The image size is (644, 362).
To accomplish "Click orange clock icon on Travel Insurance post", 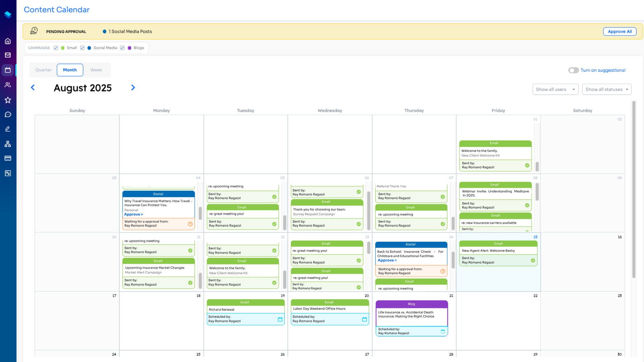I will pyautogui.click(x=190, y=224).
